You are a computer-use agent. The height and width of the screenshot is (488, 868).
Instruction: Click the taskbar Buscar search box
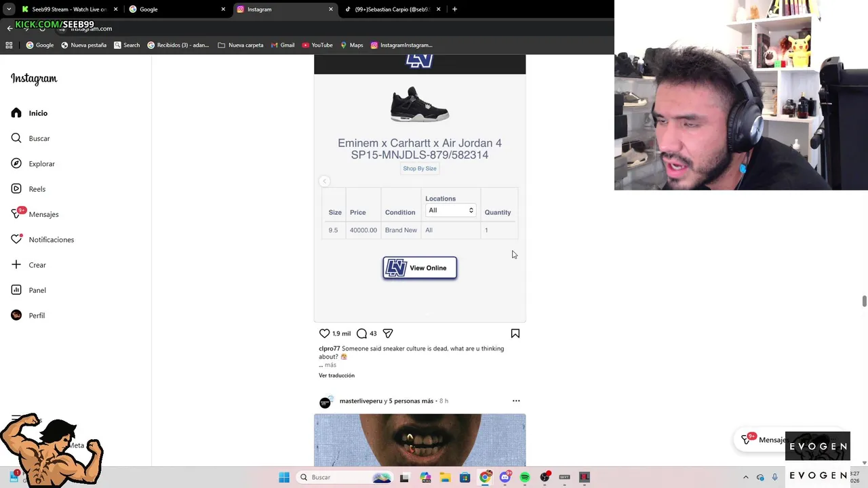pyautogui.click(x=346, y=477)
